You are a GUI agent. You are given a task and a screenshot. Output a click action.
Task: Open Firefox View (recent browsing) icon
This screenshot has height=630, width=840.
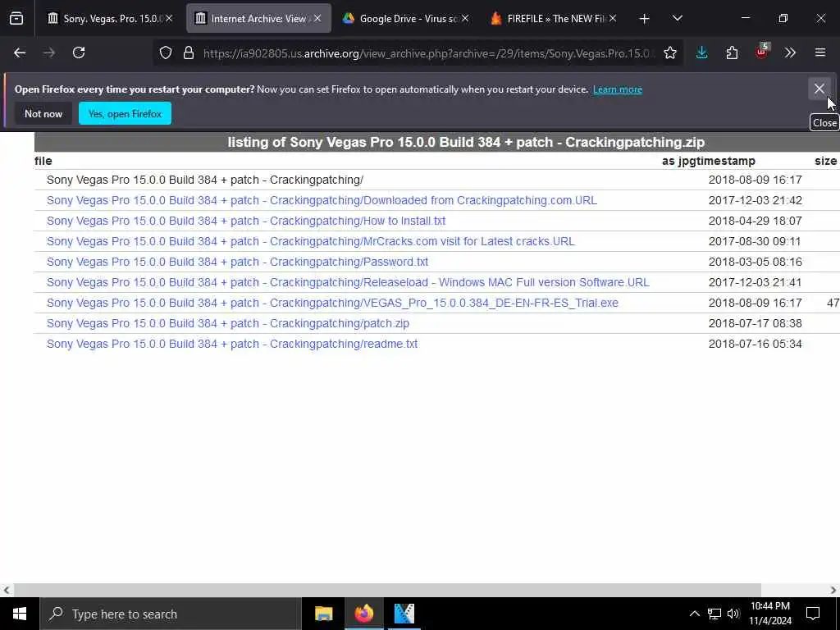(16, 19)
